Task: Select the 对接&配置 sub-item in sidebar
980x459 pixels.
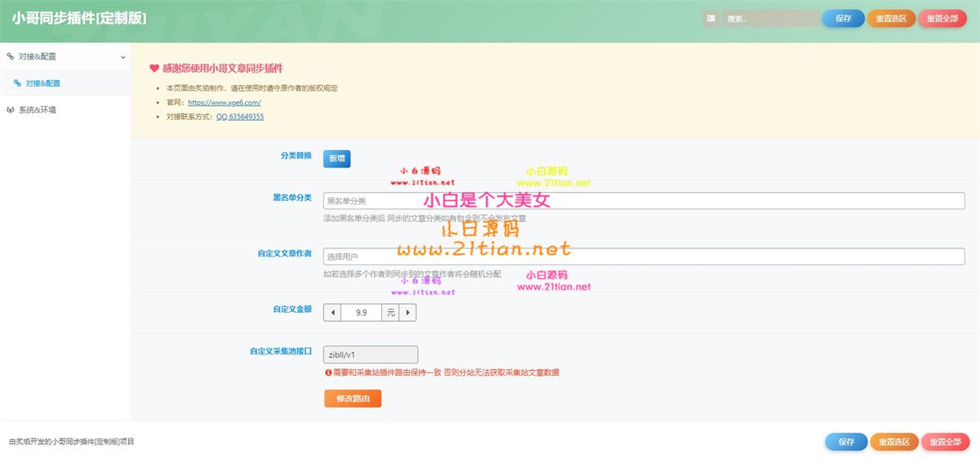Action: pyautogui.click(x=42, y=83)
